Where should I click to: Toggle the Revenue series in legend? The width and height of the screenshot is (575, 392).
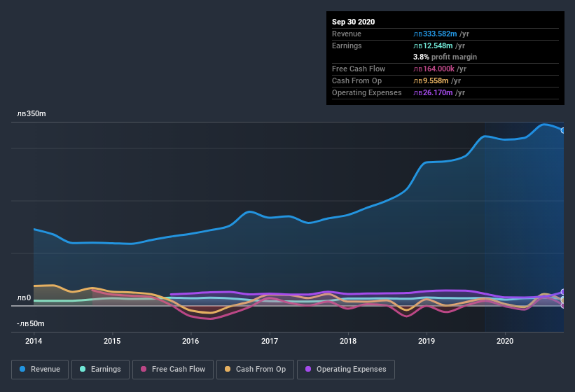click(40, 369)
